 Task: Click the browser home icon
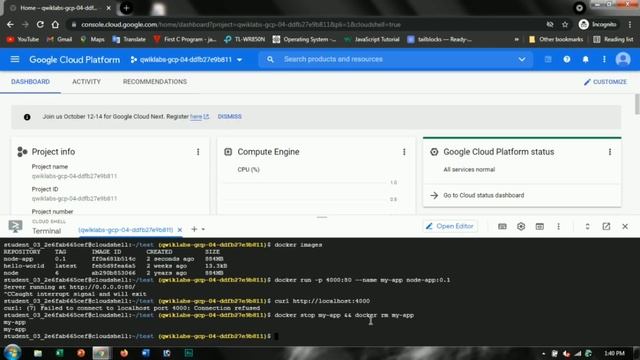(x=55, y=24)
